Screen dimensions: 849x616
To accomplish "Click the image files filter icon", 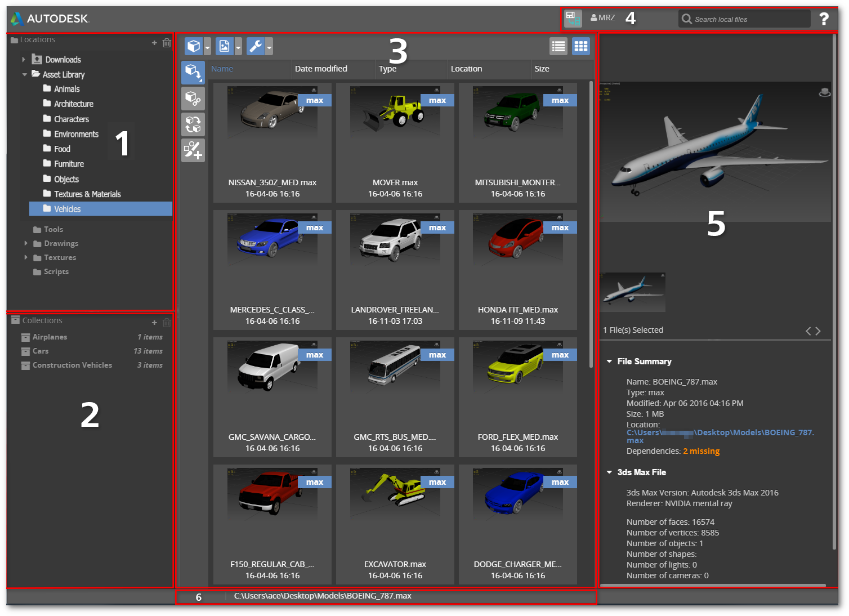I will coord(225,46).
